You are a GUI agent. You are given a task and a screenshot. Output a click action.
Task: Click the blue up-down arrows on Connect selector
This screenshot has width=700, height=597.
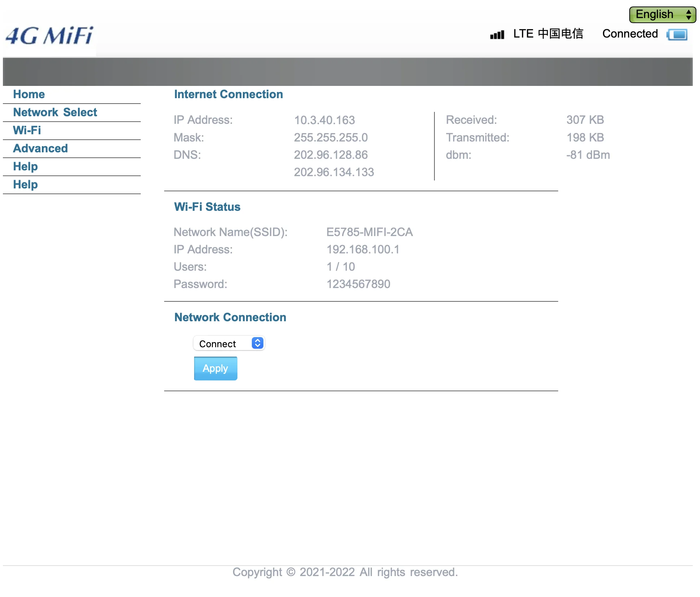pos(257,343)
